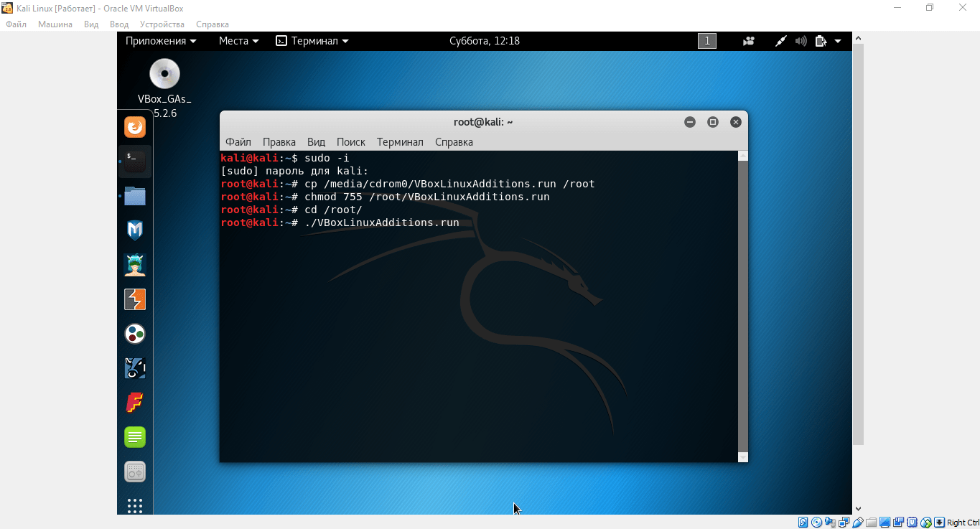980x529 pixels.
Task: Click the USB devices status bar icon
Action: pos(858,523)
